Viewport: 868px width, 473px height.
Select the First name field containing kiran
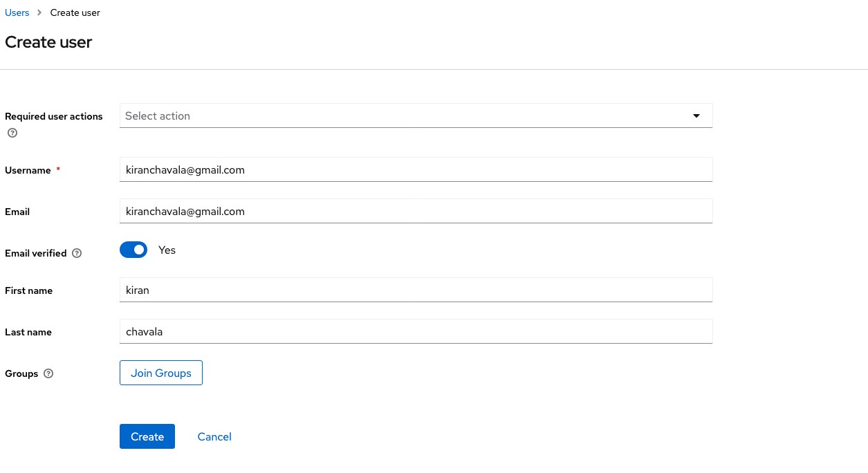click(x=416, y=290)
